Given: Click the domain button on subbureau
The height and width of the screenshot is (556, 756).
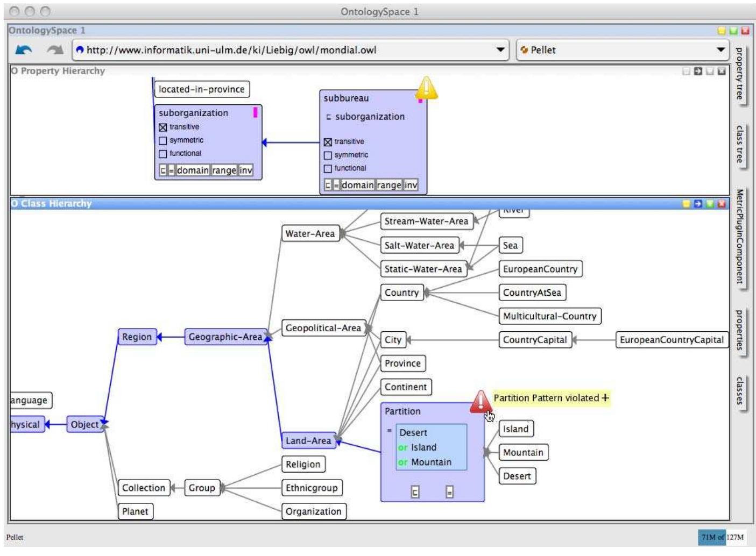Looking at the screenshot, I should tap(359, 186).
